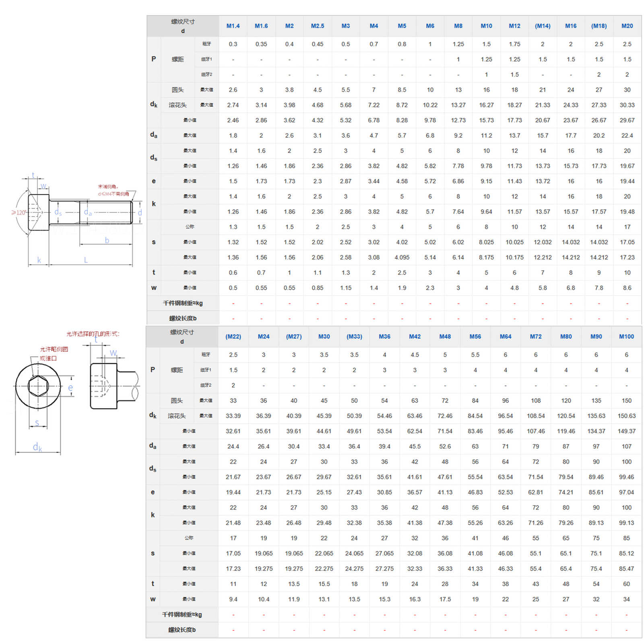The width and height of the screenshot is (644, 644).
Task: Click the 62.81 cell under M72
Action: tap(536, 492)
